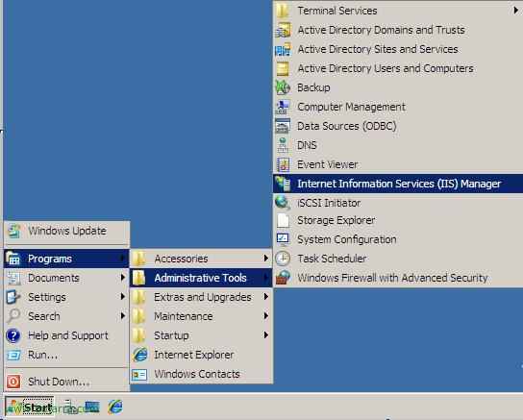This screenshot has width=523, height=420.
Task: Open Help and Support
Action: (66, 335)
